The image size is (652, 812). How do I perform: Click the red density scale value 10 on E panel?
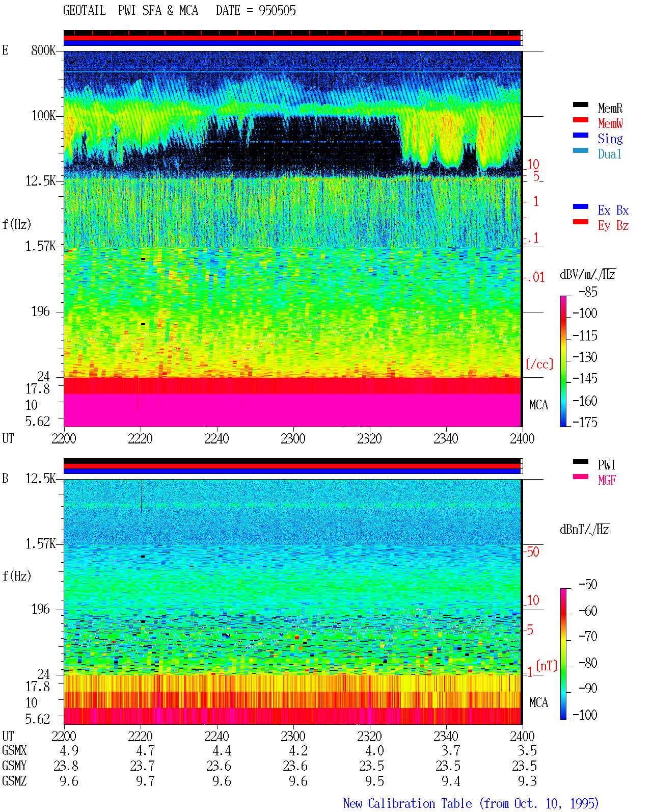[533, 164]
